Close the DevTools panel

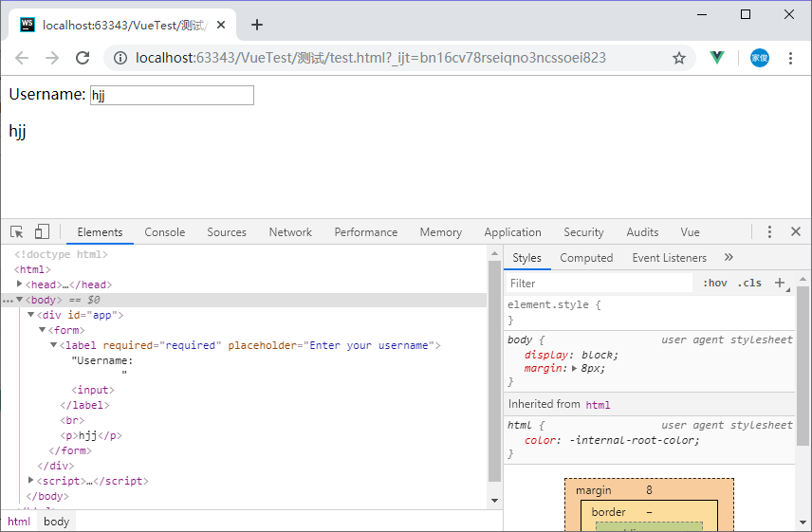click(796, 232)
